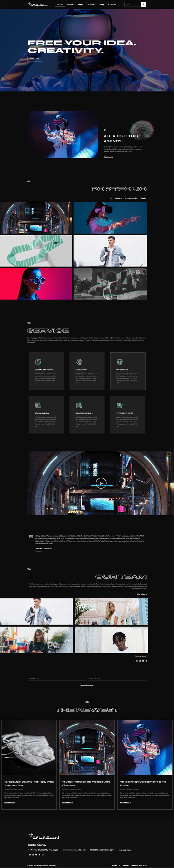Viewport: 174px width, 868px height.
Task: Click the Hello@awesomesite.com email link
Action: [102, 850]
